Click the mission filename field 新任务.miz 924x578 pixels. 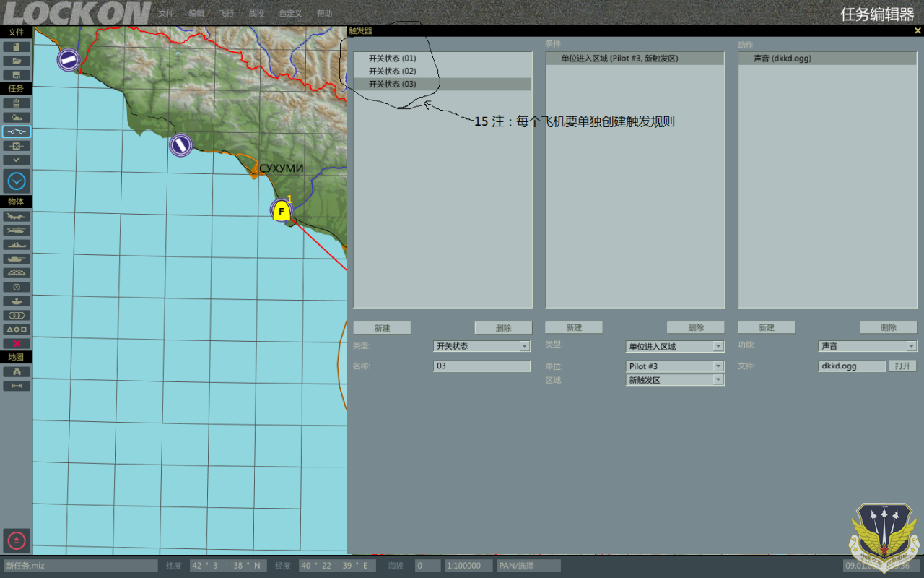pos(80,566)
